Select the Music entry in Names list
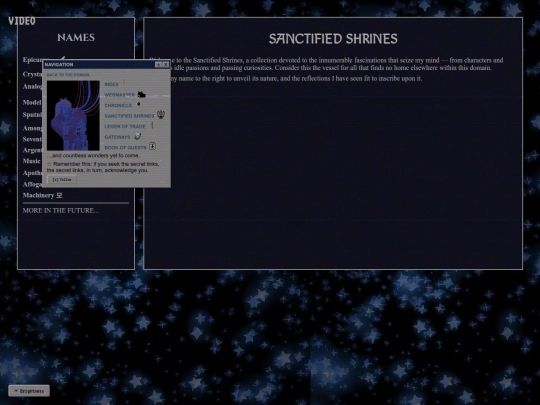Viewport: 540px width, 405px height. click(32, 161)
